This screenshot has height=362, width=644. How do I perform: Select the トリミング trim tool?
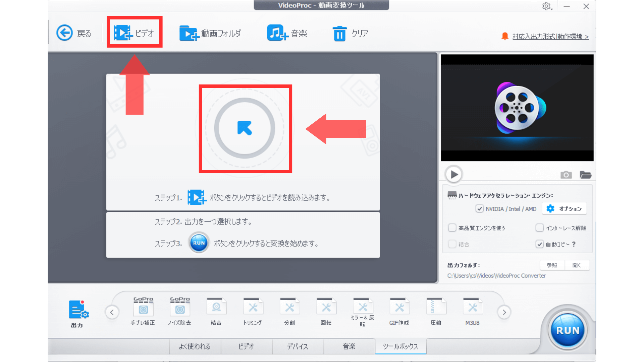pos(253,311)
